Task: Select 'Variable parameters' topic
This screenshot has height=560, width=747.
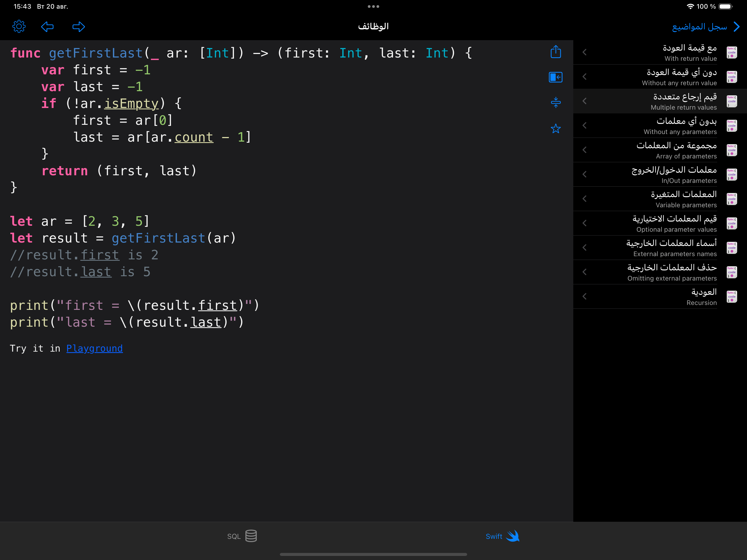Action: (x=660, y=199)
